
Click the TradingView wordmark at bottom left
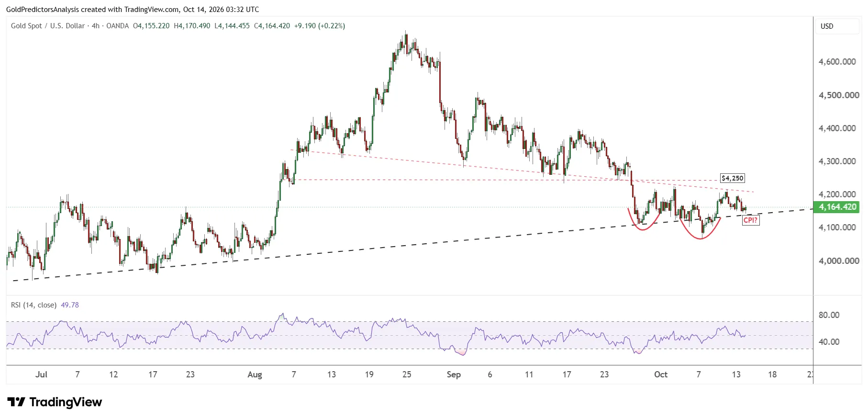(66, 402)
